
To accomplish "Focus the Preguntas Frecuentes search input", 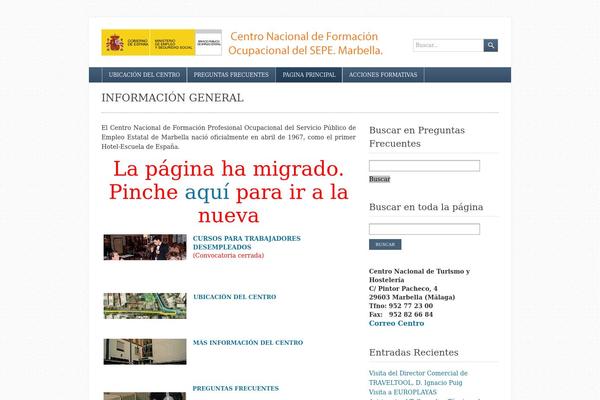I will click(424, 166).
